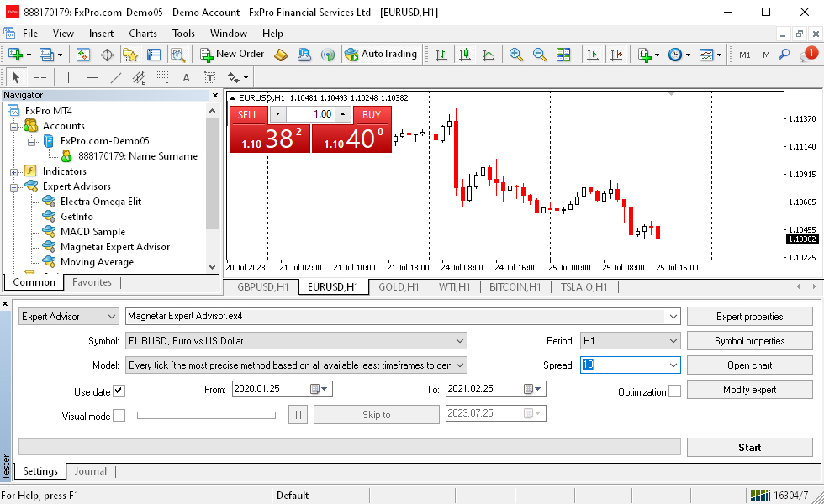The height and width of the screenshot is (504, 824).
Task: Tile windows with the grid icon
Action: tap(563, 55)
